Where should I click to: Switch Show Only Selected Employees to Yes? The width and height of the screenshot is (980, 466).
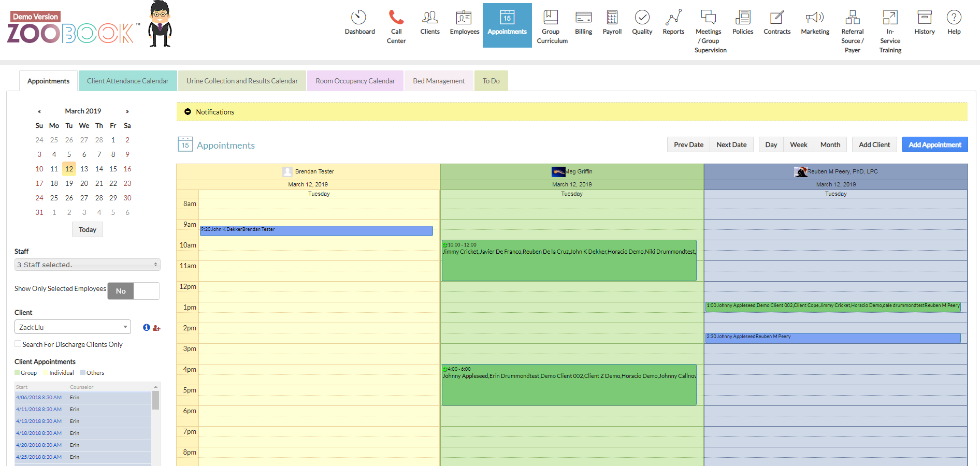tap(147, 291)
